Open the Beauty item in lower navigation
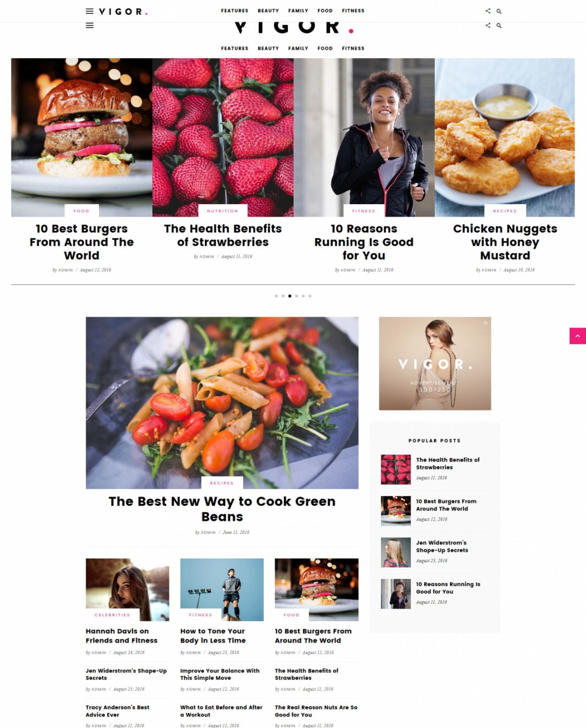586x728 pixels. (x=268, y=48)
